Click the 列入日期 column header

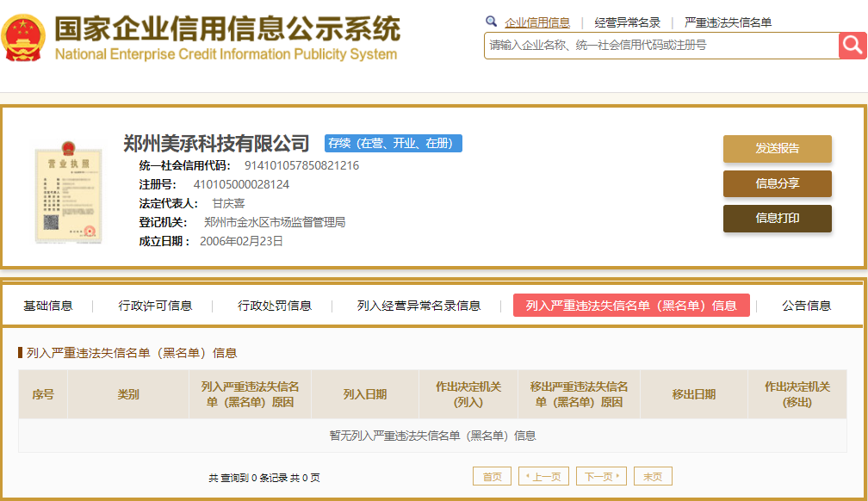click(365, 394)
